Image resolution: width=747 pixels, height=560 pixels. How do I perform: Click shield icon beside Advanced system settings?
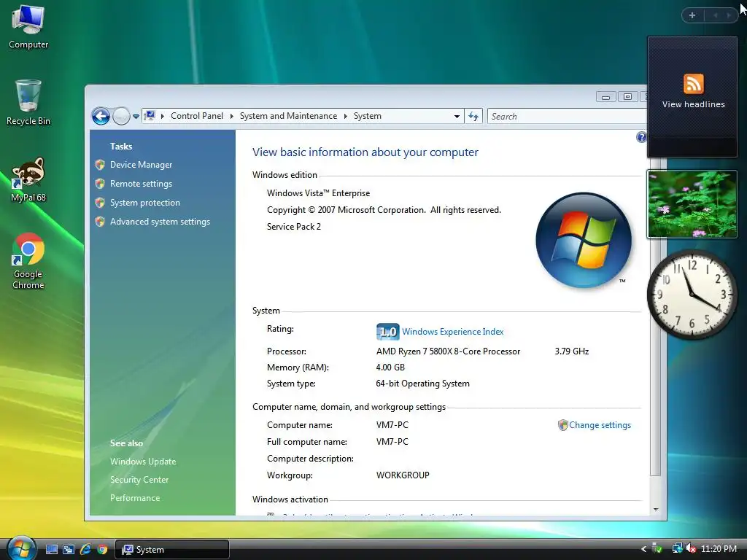click(x=99, y=222)
